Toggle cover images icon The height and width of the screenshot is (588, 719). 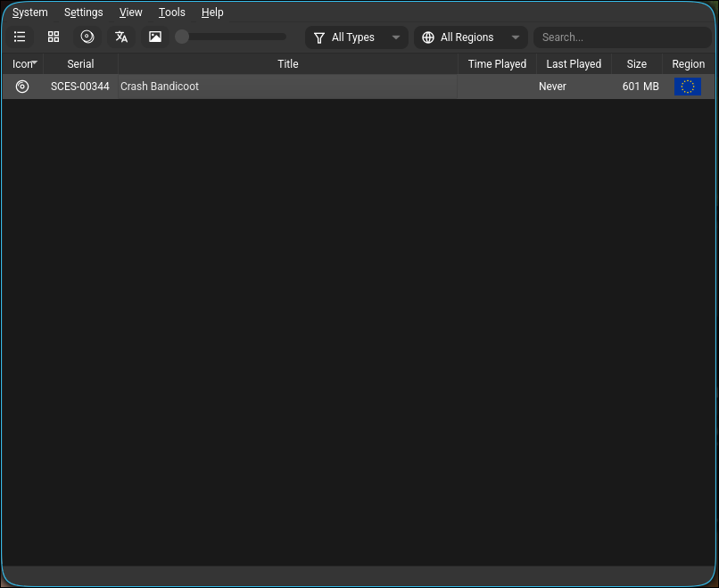click(155, 37)
